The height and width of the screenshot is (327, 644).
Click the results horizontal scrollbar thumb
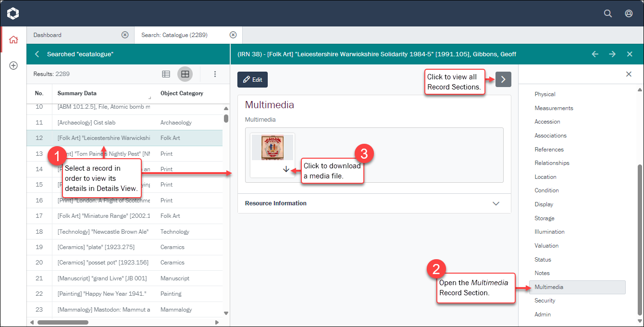[x=63, y=322]
